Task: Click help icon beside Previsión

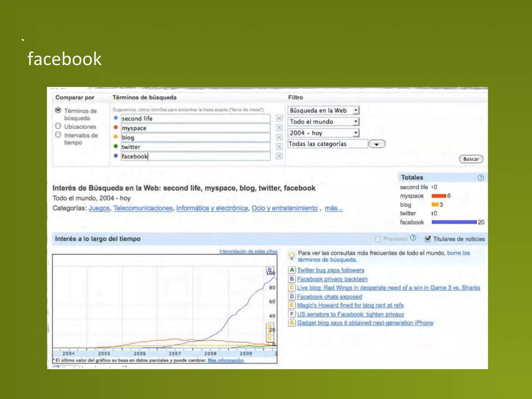Action: [x=413, y=238]
